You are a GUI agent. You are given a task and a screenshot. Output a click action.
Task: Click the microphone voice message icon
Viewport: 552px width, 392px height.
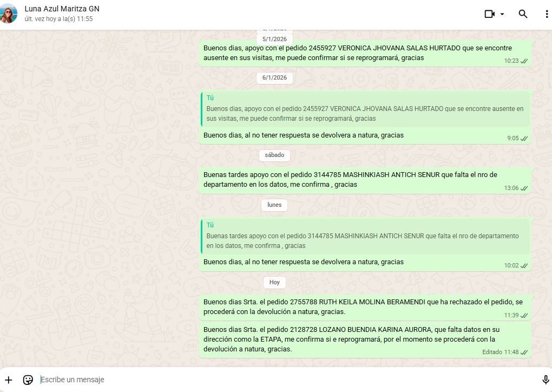pos(546,380)
